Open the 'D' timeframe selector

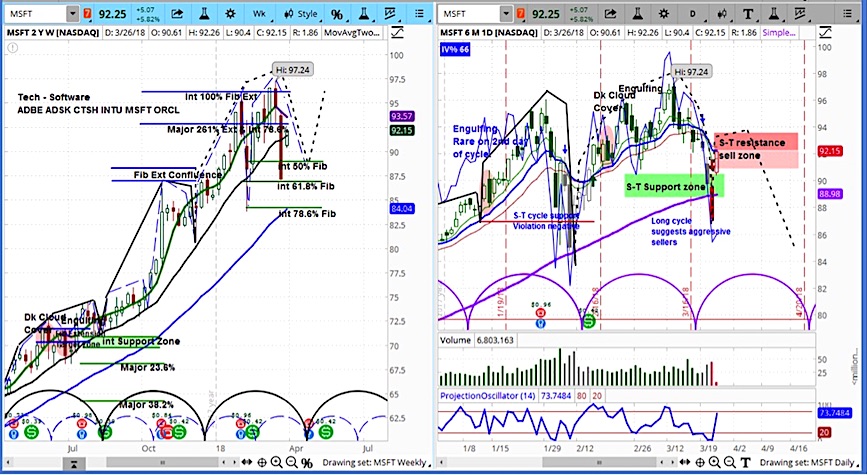pos(694,14)
